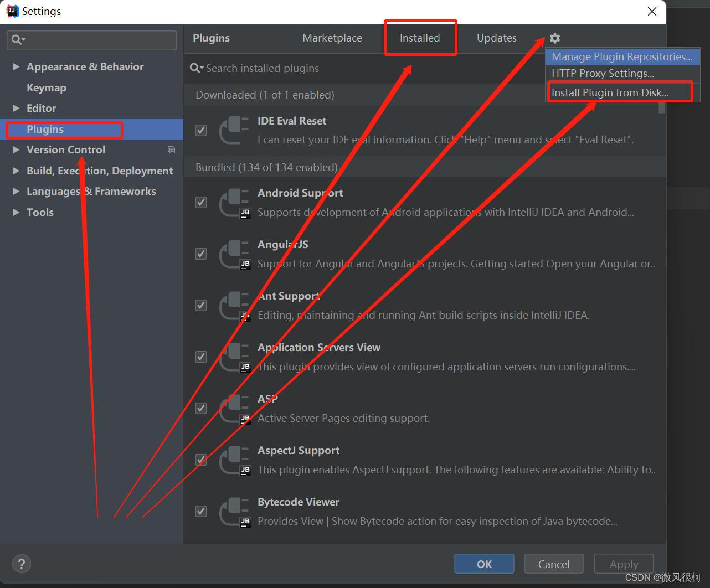Click the disabled Apply button

pyautogui.click(x=624, y=564)
